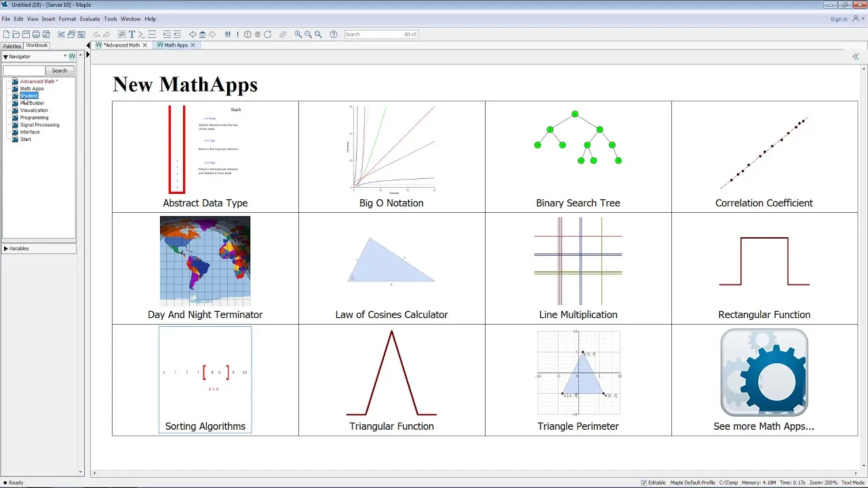This screenshot has height=488, width=868.
Task: Click the Copy toolbar icon
Action: (x=71, y=34)
